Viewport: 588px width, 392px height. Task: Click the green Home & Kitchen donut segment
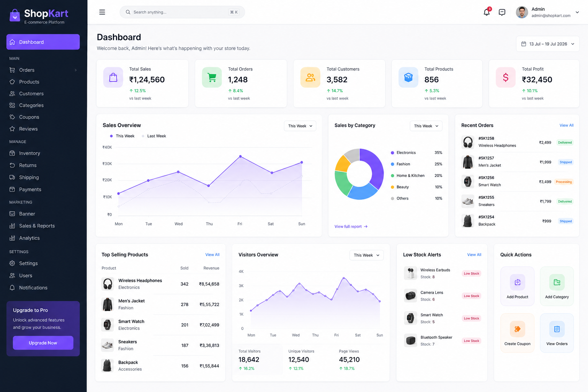click(x=342, y=182)
